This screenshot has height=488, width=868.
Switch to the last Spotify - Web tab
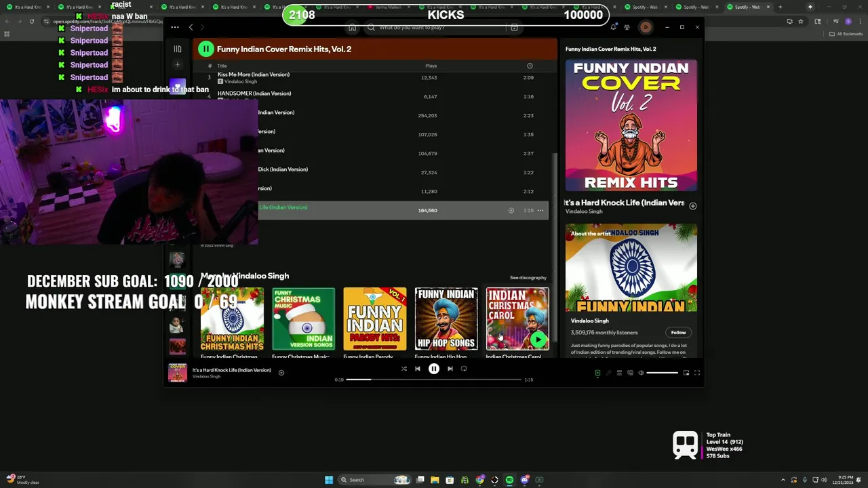click(x=749, y=7)
